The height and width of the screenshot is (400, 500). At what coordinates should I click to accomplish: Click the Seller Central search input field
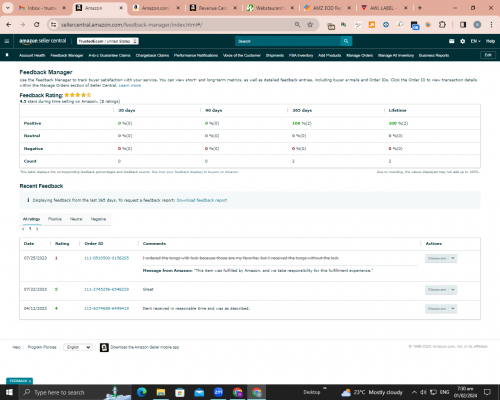288,41
